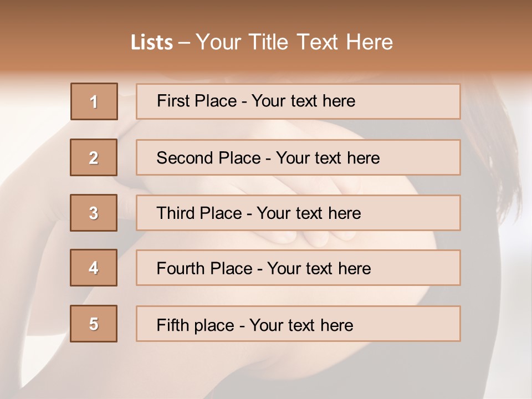Screen dimensions: 532x399
Task: Click 'Your text here' in Fourth Place bar
Action: pos(319,268)
